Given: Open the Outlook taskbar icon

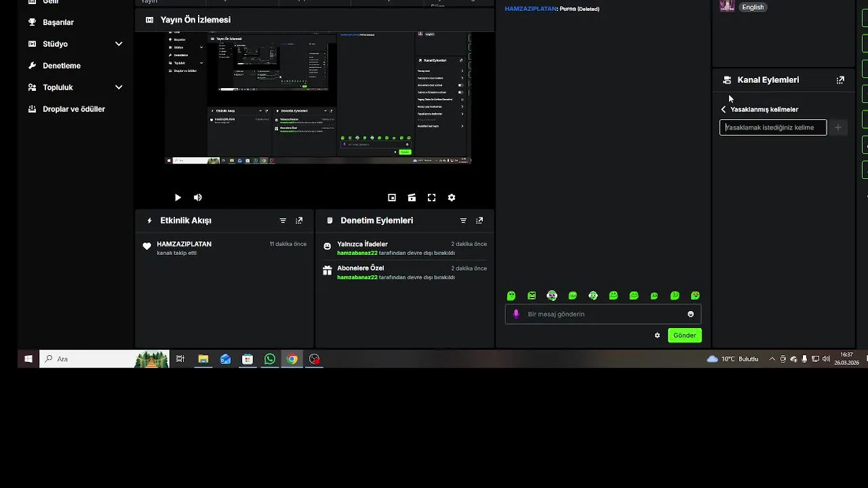Looking at the screenshot, I should click(x=225, y=359).
